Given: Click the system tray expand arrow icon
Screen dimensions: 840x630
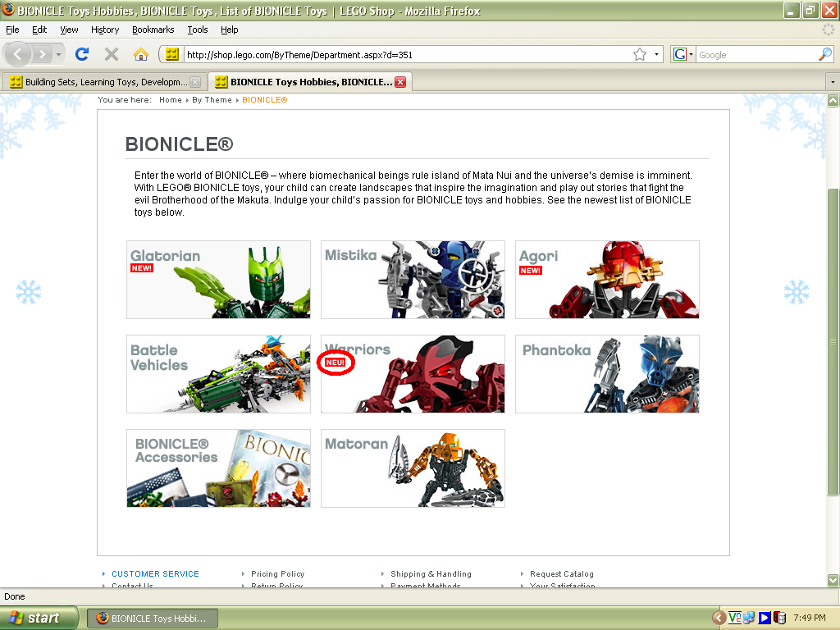Looking at the screenshot, I should [x=719, y=618].
